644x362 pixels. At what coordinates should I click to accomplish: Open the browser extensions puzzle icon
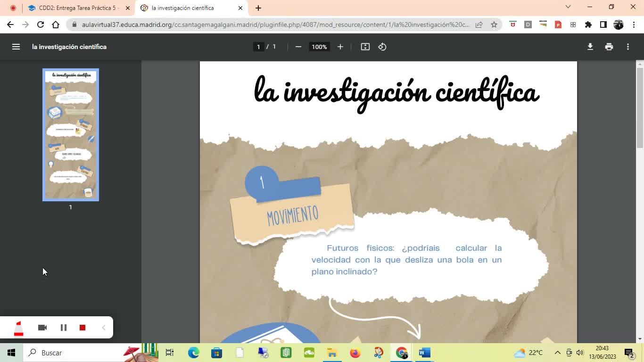pyautogui.click(x=588, y=25)
